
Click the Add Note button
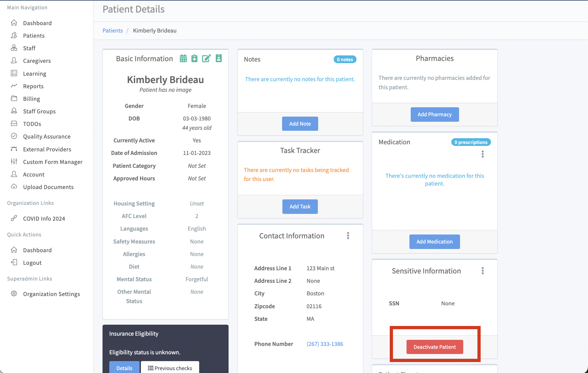click(x=300, y=124)
